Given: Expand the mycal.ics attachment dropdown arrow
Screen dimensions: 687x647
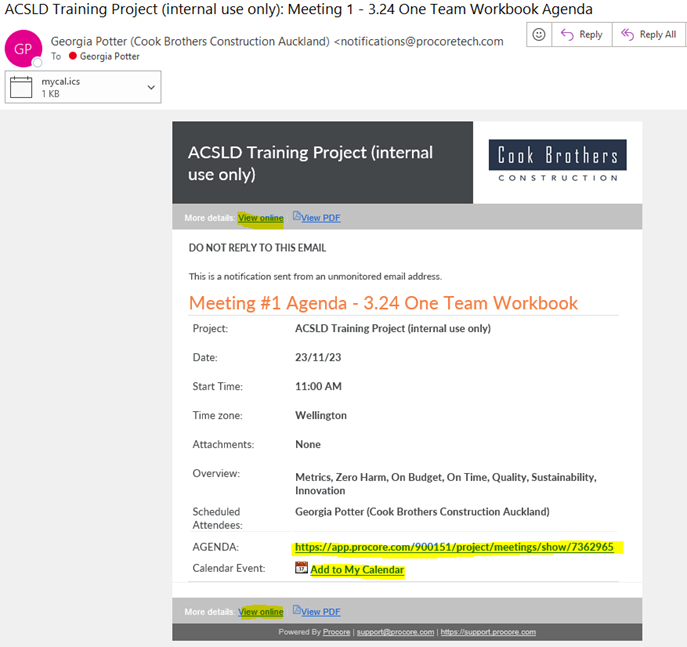Looking at the screenshot, I should click(x=151, y=87).
